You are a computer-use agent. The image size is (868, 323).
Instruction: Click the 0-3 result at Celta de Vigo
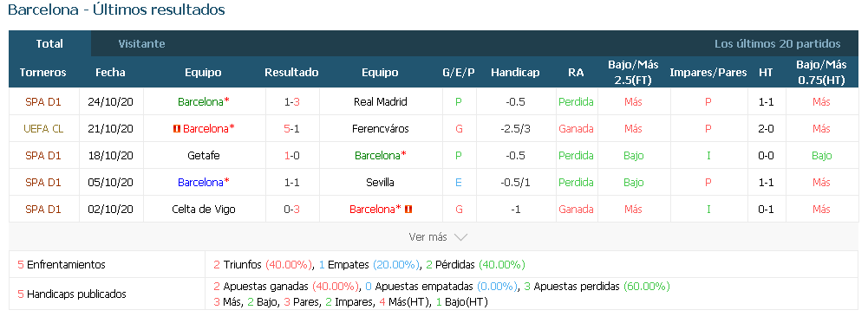(x=291, y=209)
